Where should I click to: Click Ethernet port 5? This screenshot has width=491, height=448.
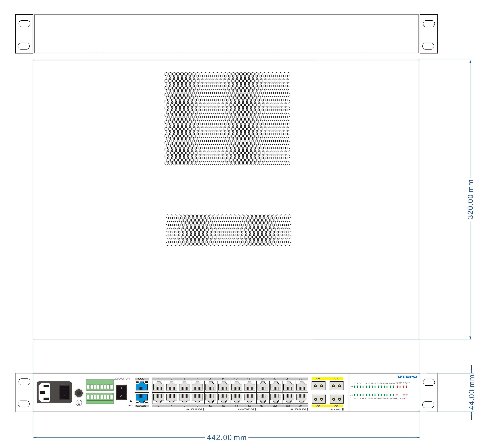coord(184,386)
